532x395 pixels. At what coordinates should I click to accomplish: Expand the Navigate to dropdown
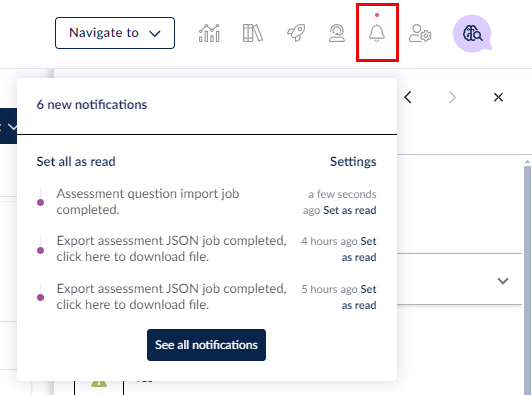[115, 33]
